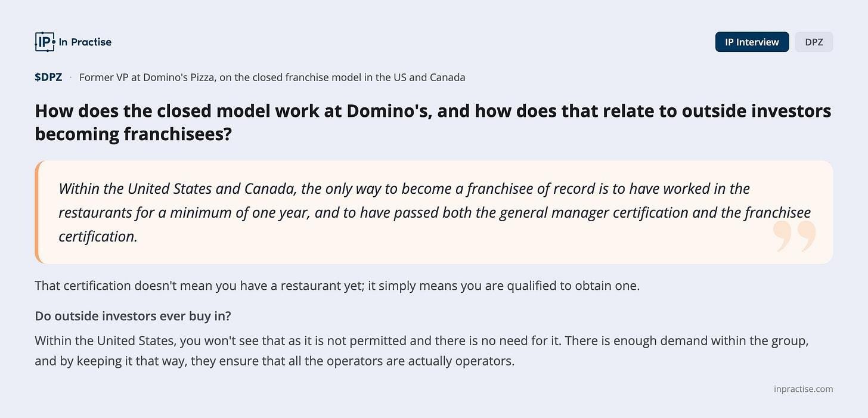Click the certification doesn't mean a restaurant sentence

tap(337, 286)
